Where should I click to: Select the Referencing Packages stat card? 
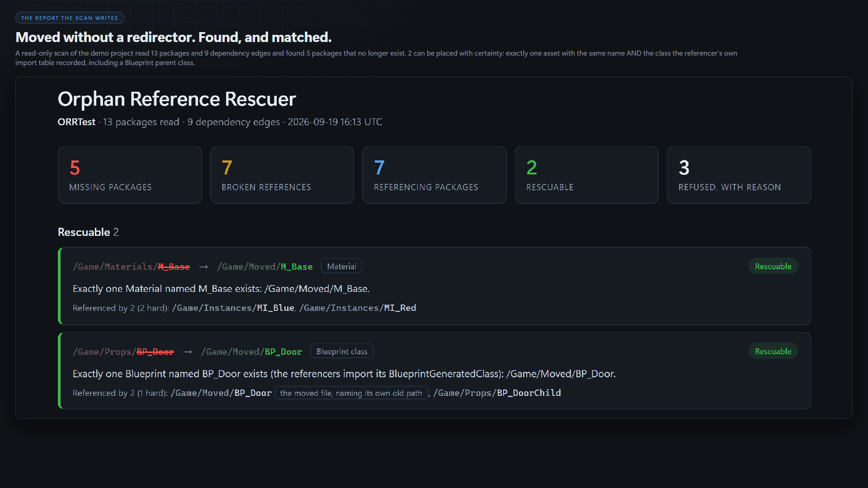coord(434,175)
